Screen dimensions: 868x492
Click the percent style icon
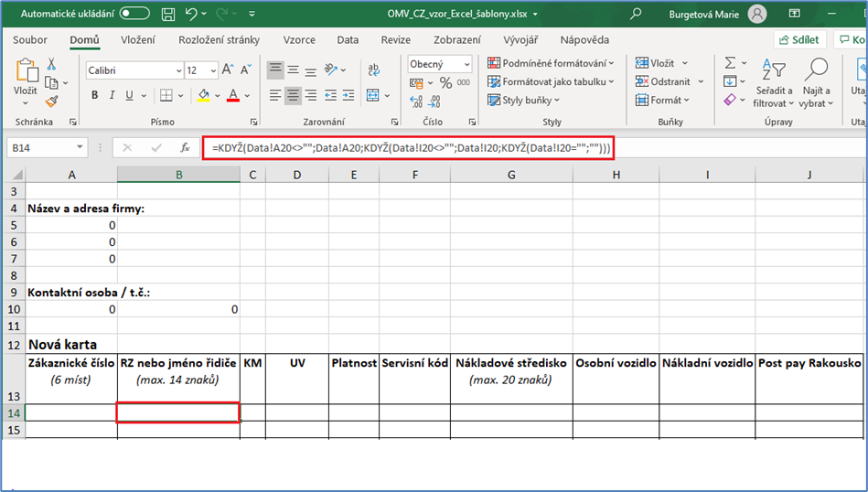tap(445, 83)
